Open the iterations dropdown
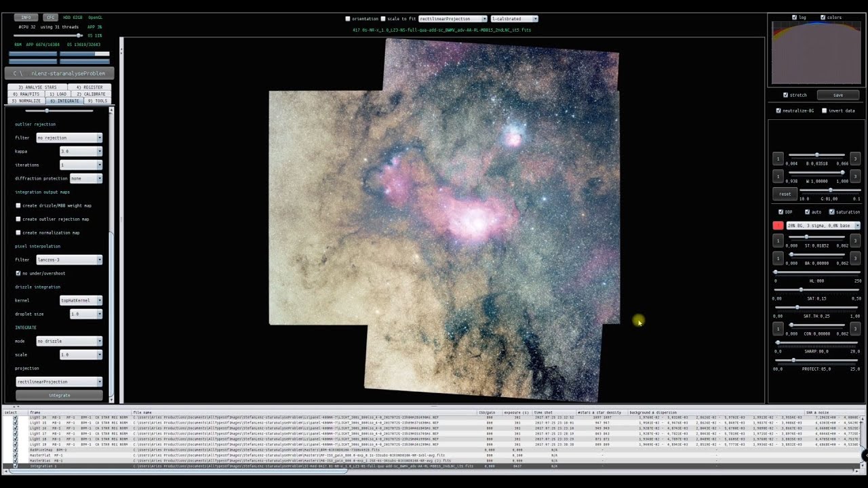Image resolution: width=868 pixels, height=488 pixels. [81, 165]
